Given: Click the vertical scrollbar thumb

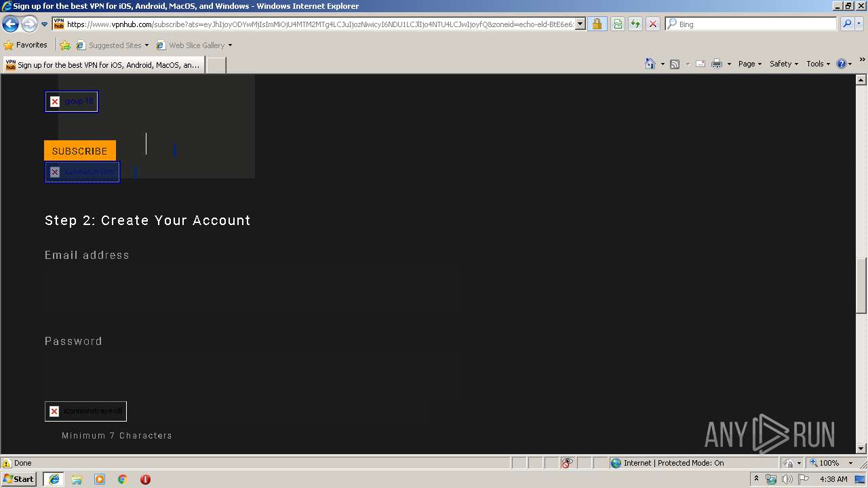Looking at the screenshot, I should coord(861,286).
